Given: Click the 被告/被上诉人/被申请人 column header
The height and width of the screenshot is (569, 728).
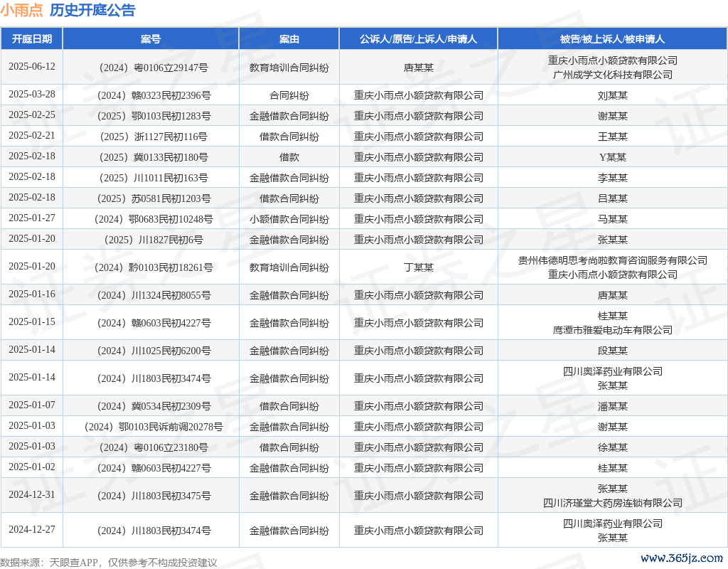Looking at the screenshot, I should (x=612, y=39).
